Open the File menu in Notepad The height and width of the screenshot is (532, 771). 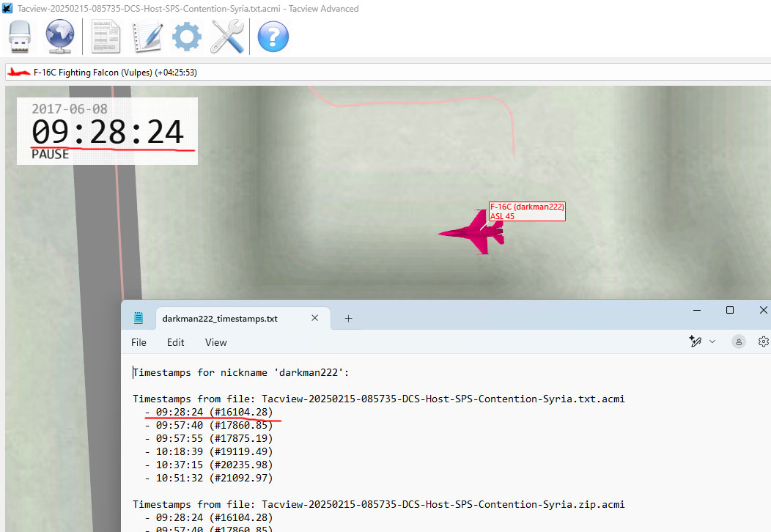click(x=139, y=342)
